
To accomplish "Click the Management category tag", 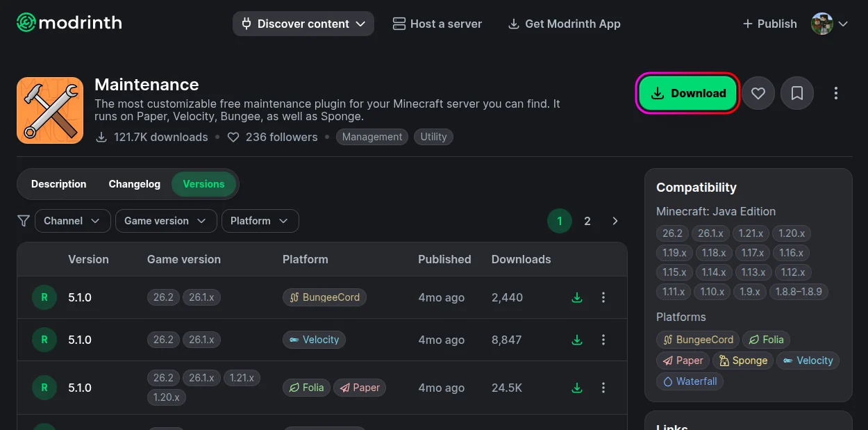I will coord(372,137).
